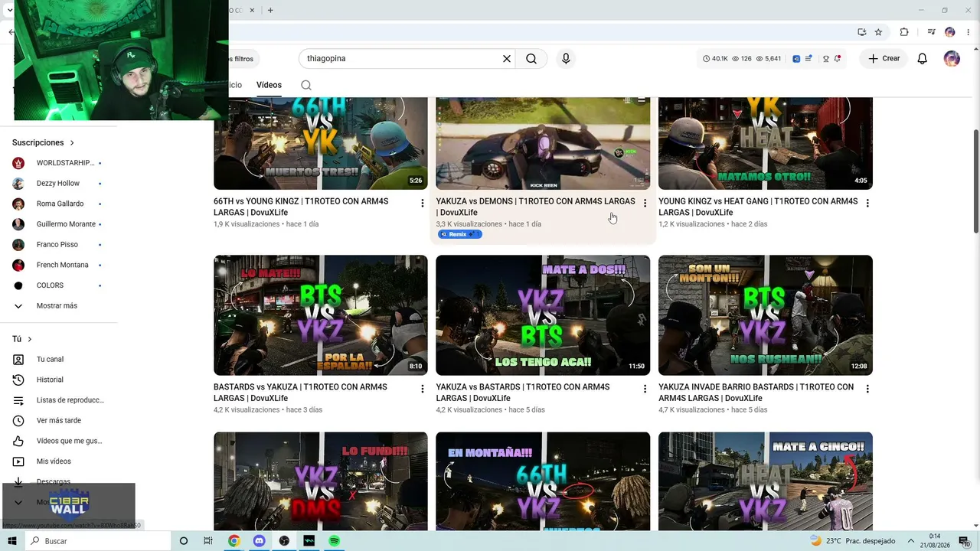Search within channel using magnifier icon

click(x=306, y=86)
